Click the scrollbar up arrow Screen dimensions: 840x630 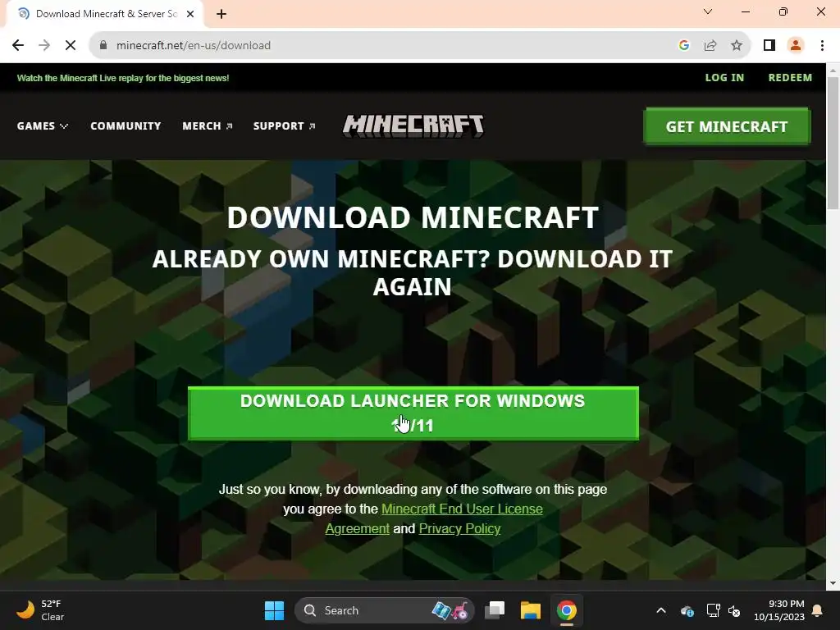pyautogui.click(x=833, y=70)
